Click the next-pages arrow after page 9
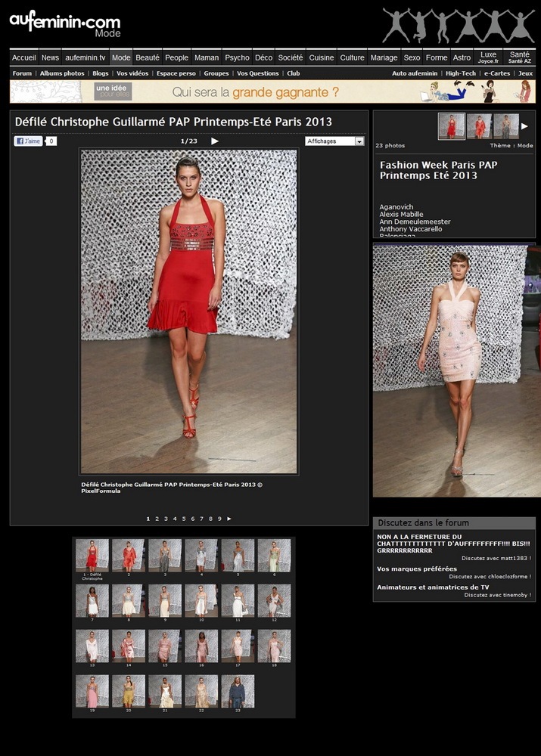The width and height of the screenshot is (541, 756). point(229,519)
